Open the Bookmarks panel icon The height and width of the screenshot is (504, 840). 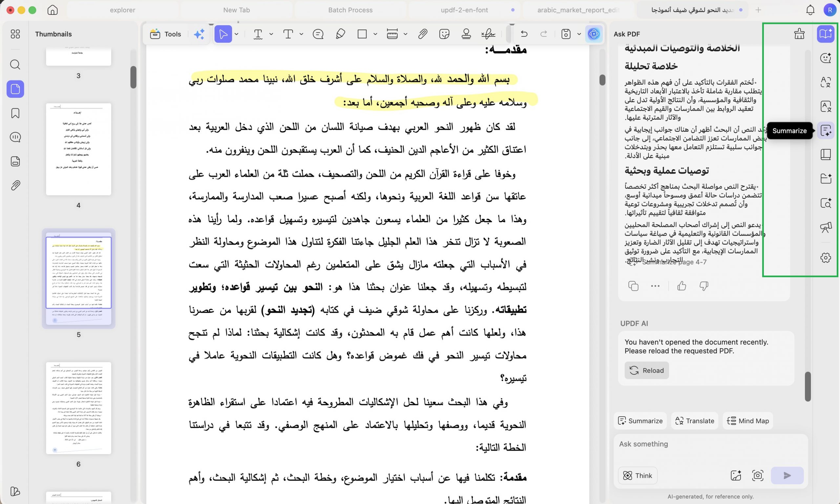pos(15,113)
